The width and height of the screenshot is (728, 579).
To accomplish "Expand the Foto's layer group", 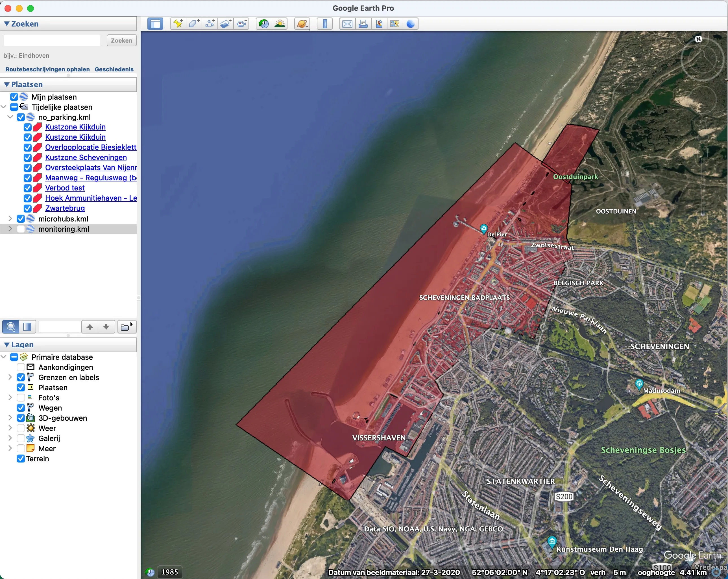I will (10, 398).
